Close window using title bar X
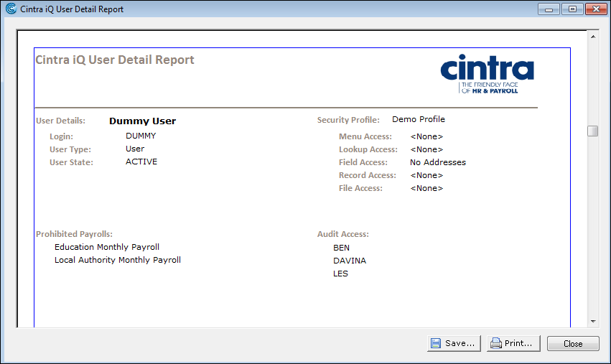The width and height of the screenshot is (611, 364). tap(596, 9)
